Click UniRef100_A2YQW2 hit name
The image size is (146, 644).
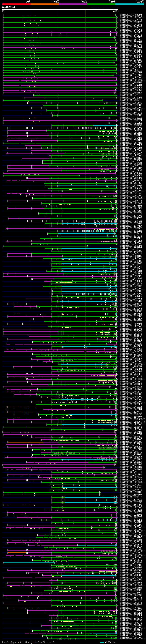click(x=131, y=65)
